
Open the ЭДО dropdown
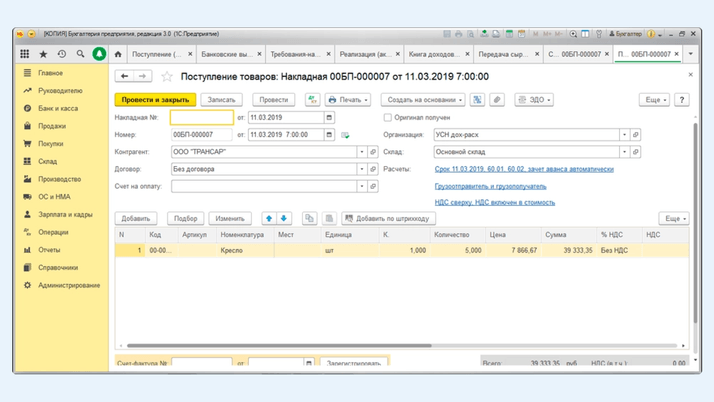(x=534, y=100)
